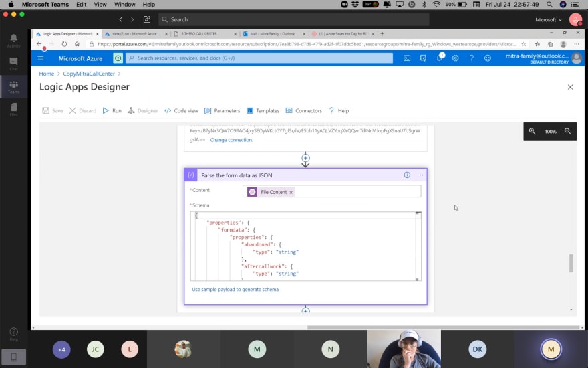Click the Teams profile avatar
The image size is (588, 368).
(x=575, y=19)
